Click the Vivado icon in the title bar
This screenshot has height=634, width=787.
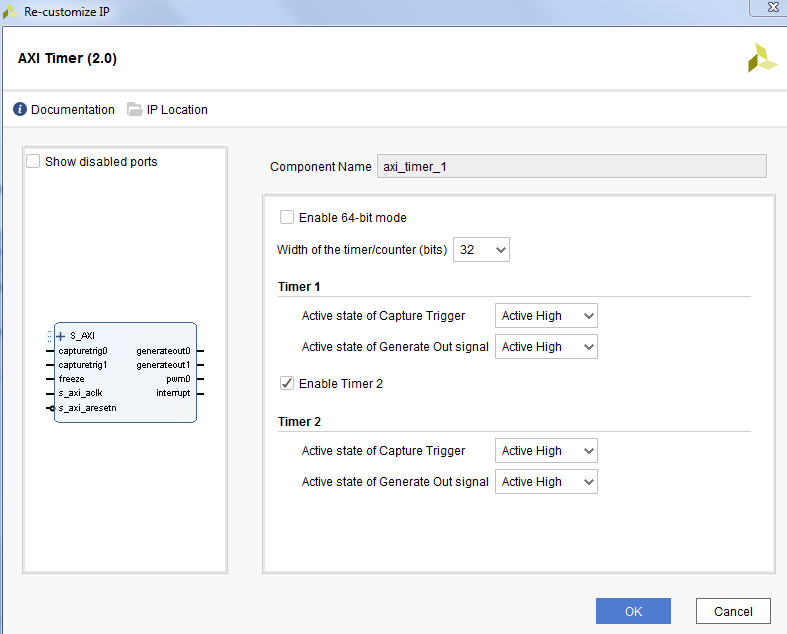11,12
